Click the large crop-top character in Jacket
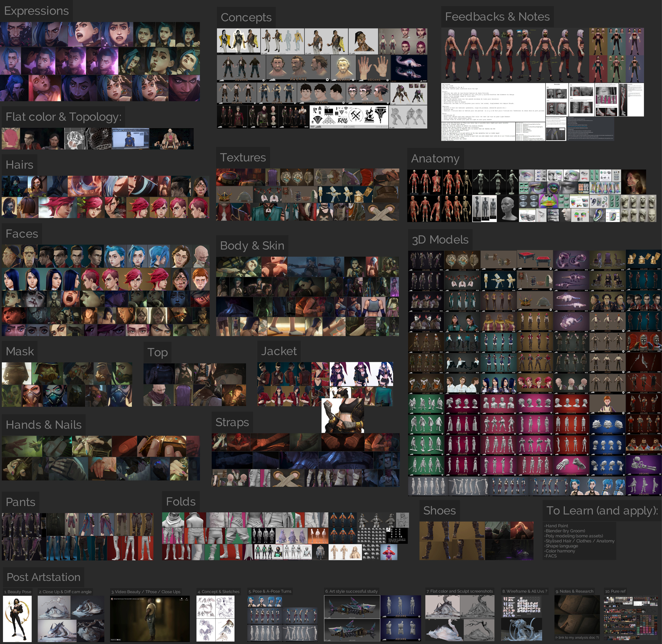Viewport: 662px width, 644px height. pos(343,416)
